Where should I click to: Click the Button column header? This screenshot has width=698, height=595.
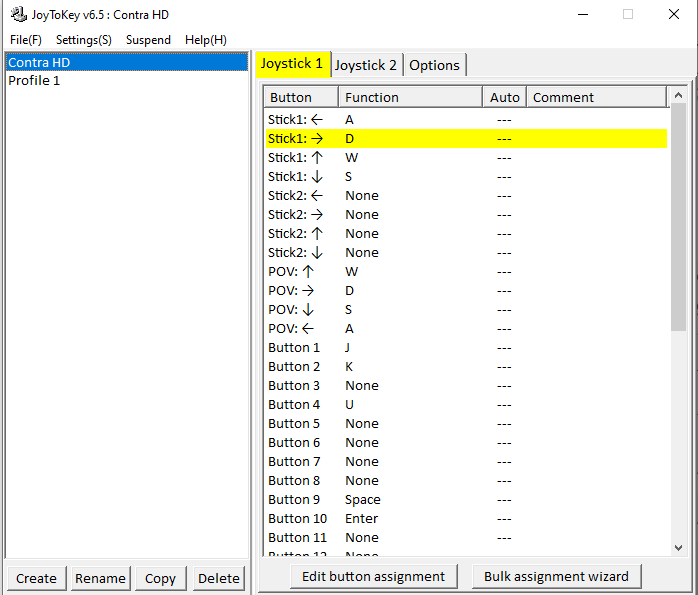[x=301, y=97]
